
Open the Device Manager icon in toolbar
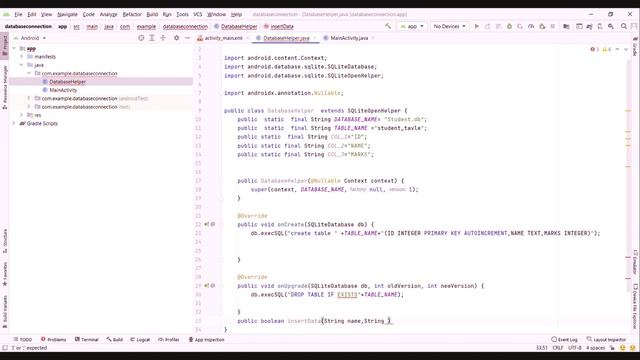[600, 26]
